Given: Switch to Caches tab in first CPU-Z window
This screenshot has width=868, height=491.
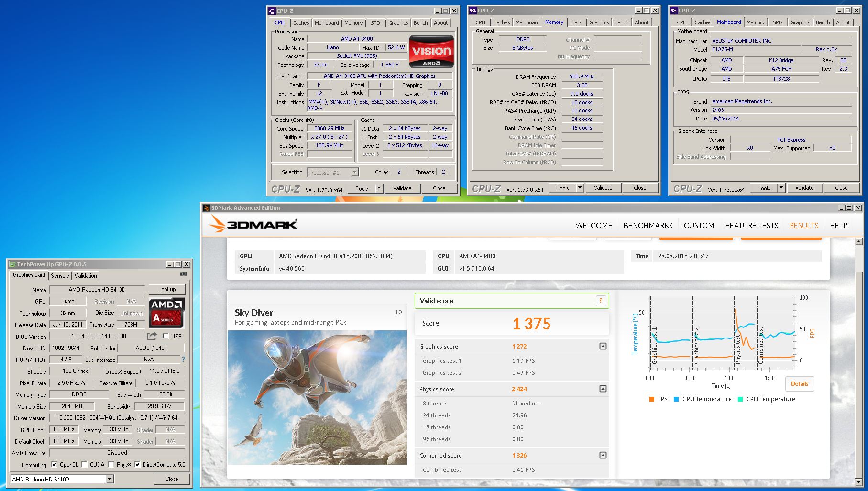Looking at the screenshot, I should (x=300, y=23).
